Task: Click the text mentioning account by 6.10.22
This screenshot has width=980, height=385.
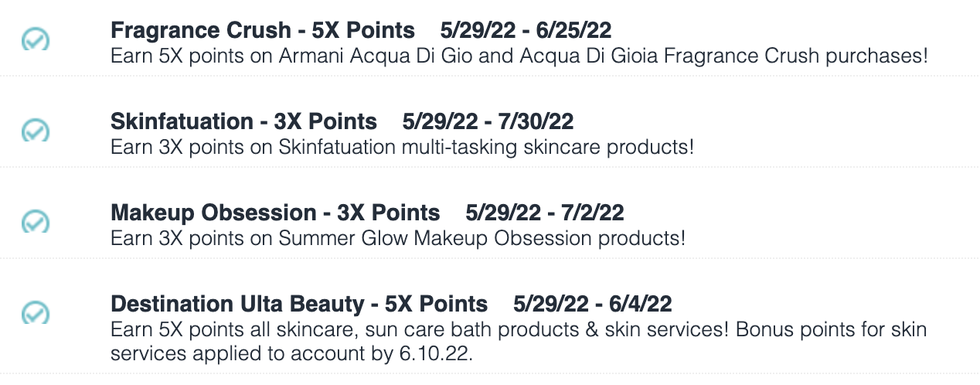Action: pyautogui.click(x=519, y=342)
